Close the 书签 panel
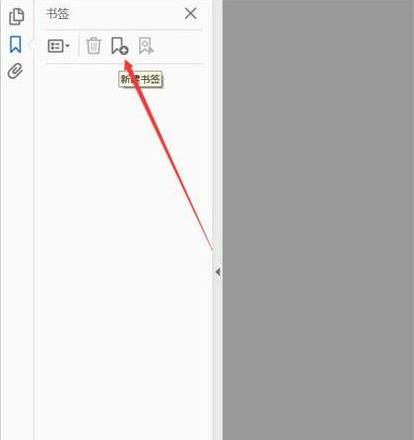The image size is (414, 440). coord(191,14)
